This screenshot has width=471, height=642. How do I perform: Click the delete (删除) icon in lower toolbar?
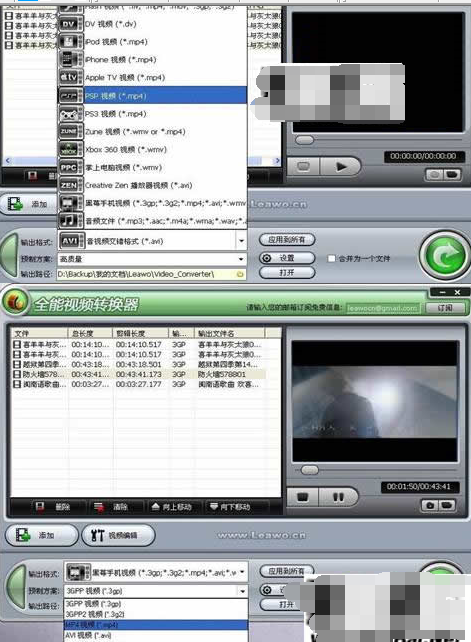[40, 507]
